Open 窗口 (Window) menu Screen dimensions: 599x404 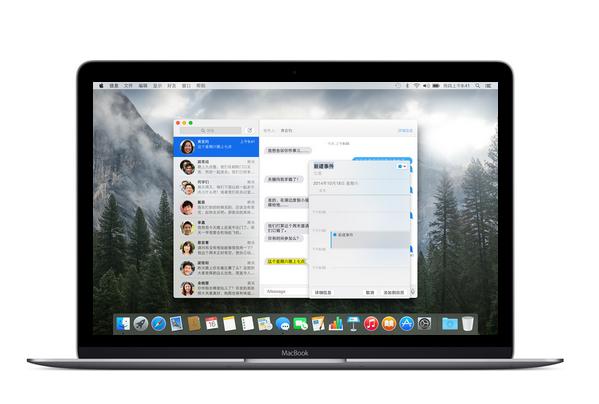tap(186, 86)
